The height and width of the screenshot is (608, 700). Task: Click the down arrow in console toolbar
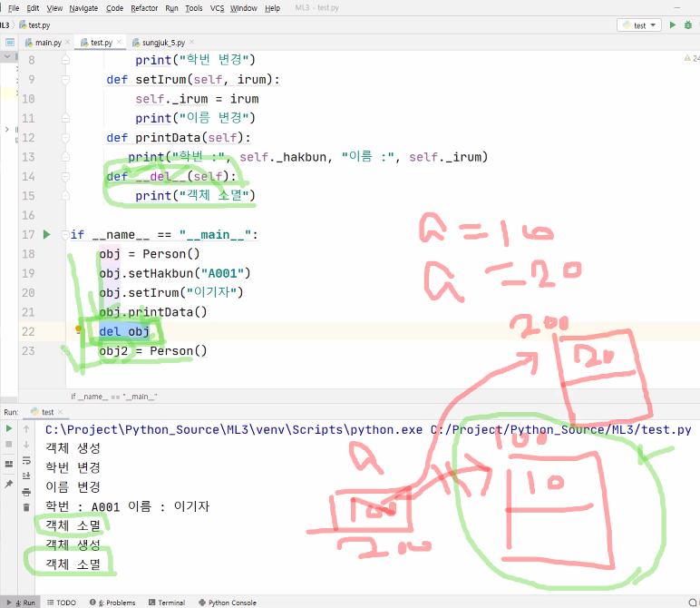(x=26, y=445)
